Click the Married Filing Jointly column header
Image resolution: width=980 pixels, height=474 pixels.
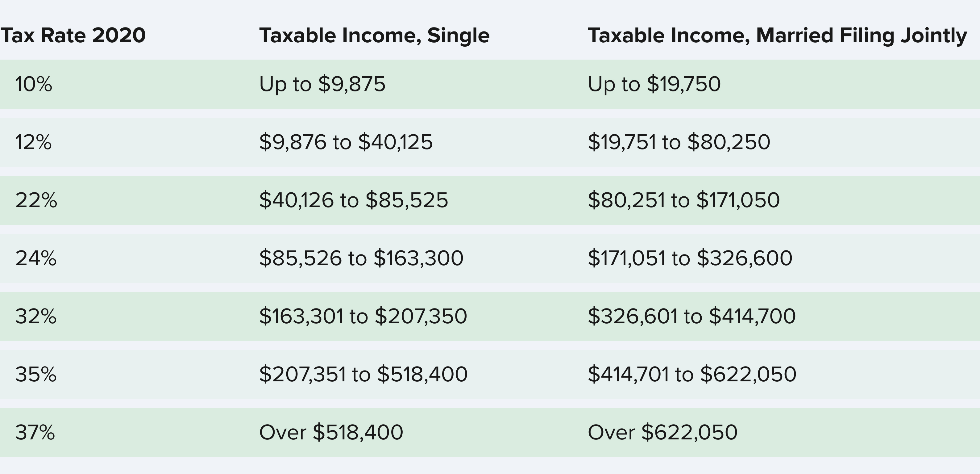coord(777,36)
